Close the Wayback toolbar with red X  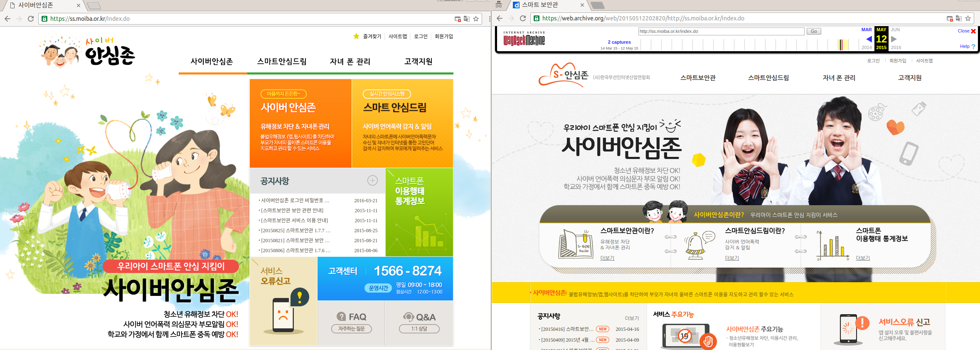[973, 31]
